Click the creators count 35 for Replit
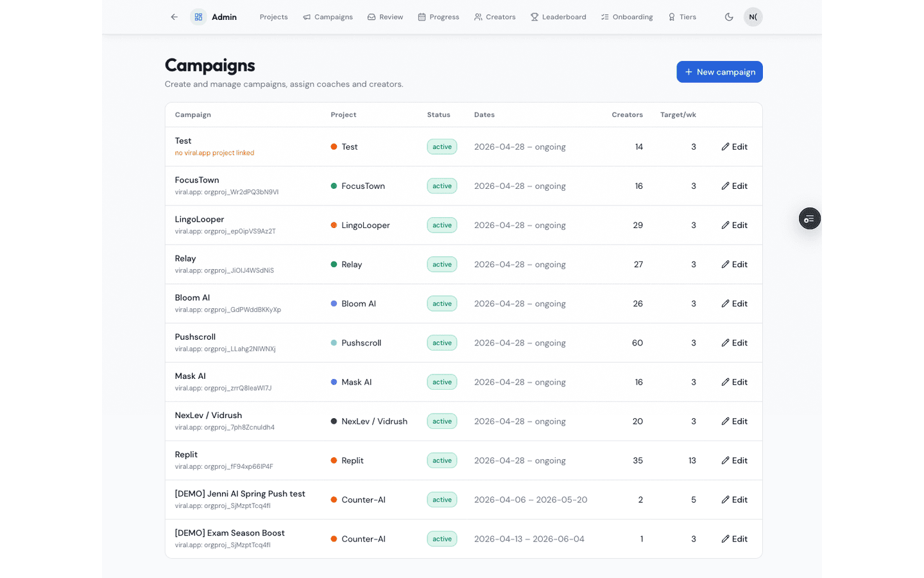 (x=638, y=460)
